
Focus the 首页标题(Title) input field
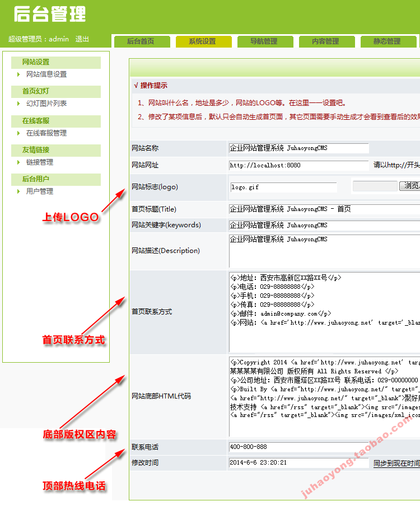click(x=324, y=209)
